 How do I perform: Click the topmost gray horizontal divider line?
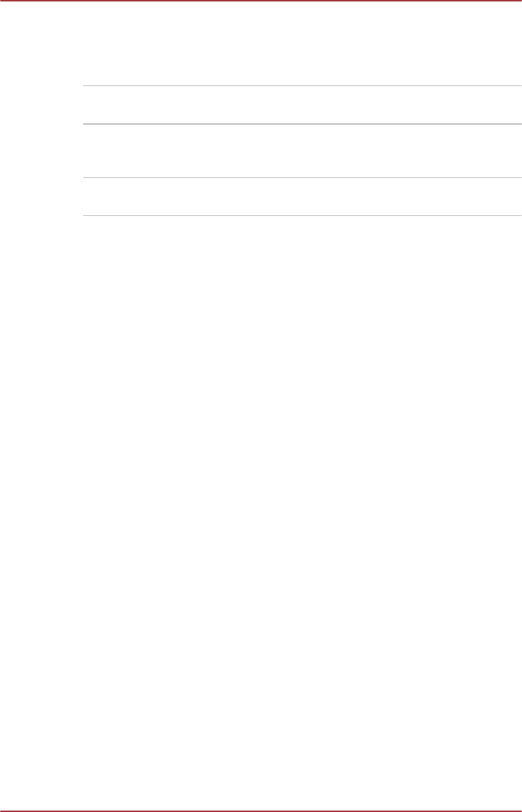(x=302, y=85)
